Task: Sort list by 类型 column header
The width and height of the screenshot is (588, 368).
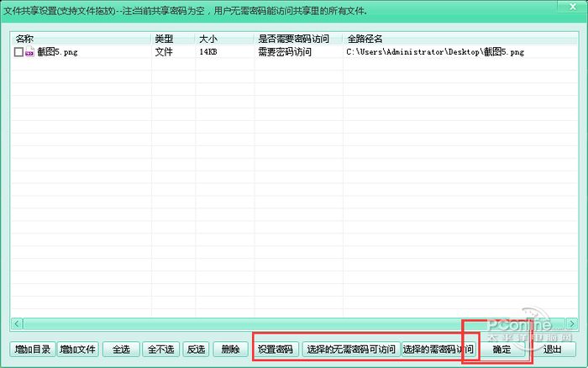Action: 173,39
